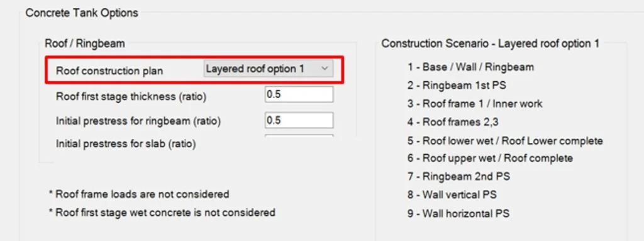The width and height of the screenshot is (644, 241).
Task: Click the Initial prestress for slab (ratio) label
Action: coord(126,144)
